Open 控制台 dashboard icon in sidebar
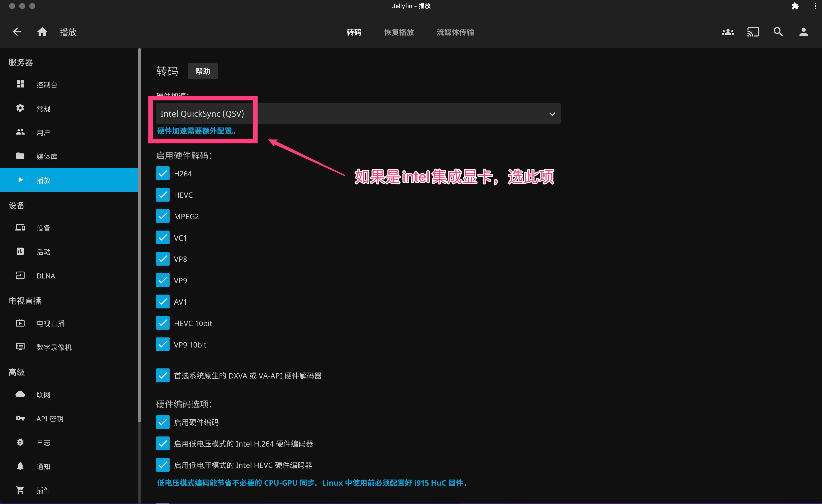822x504 pixels. coord(20,84)
